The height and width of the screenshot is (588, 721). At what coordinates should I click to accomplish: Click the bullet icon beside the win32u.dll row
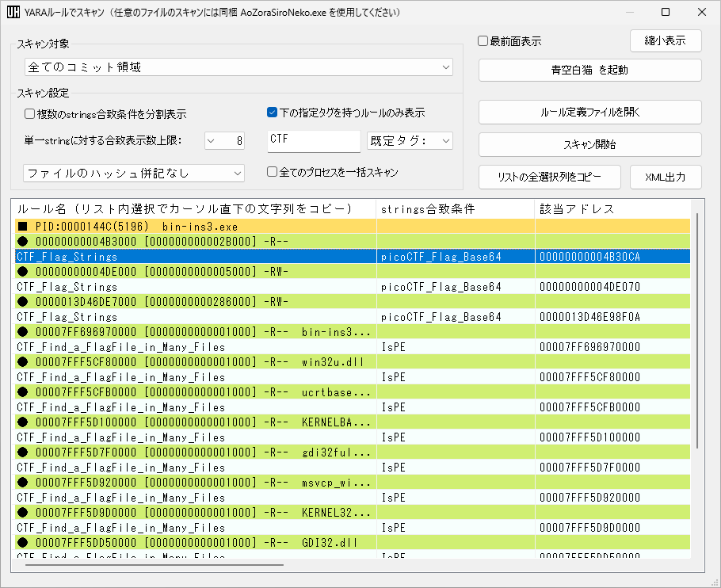tap(23, 362)
